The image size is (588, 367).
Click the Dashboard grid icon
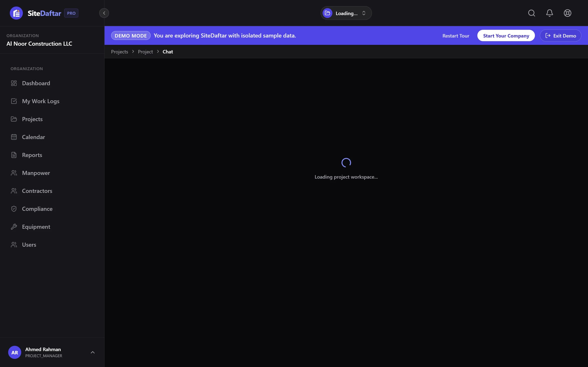click(14, 83)
